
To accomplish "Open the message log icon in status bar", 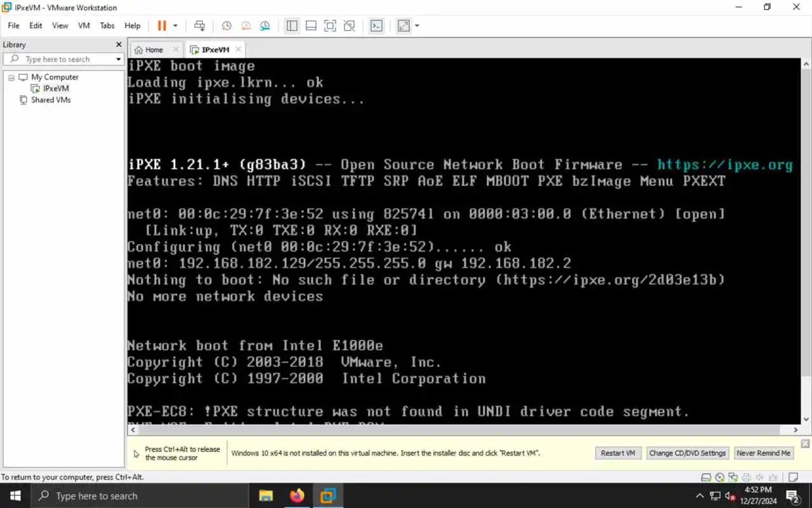I will 793,477.
